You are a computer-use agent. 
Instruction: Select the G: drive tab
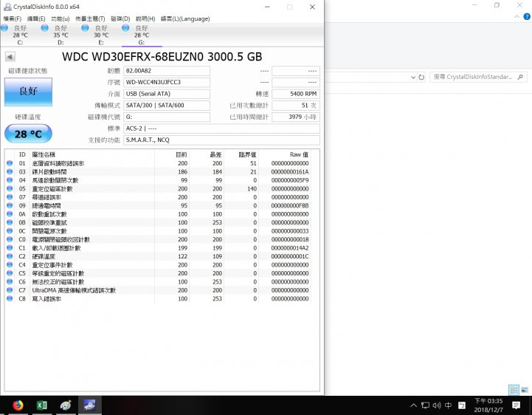click(142, 35)
